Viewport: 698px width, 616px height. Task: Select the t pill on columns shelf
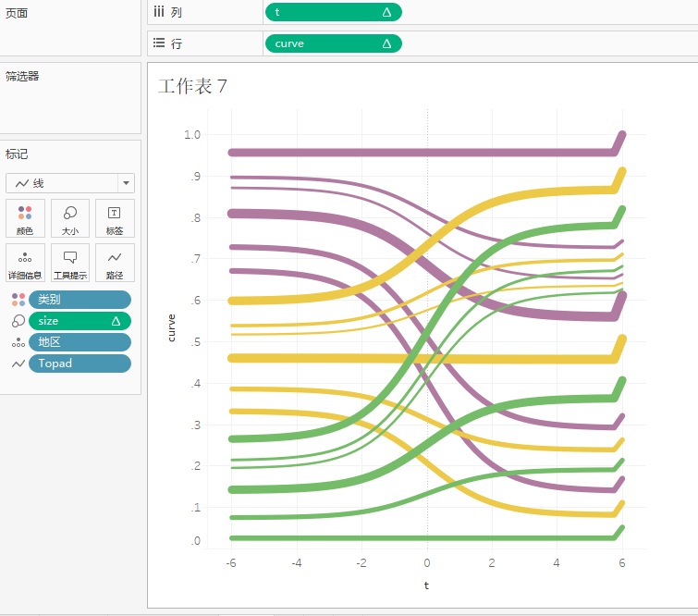(x=334, y=12)
